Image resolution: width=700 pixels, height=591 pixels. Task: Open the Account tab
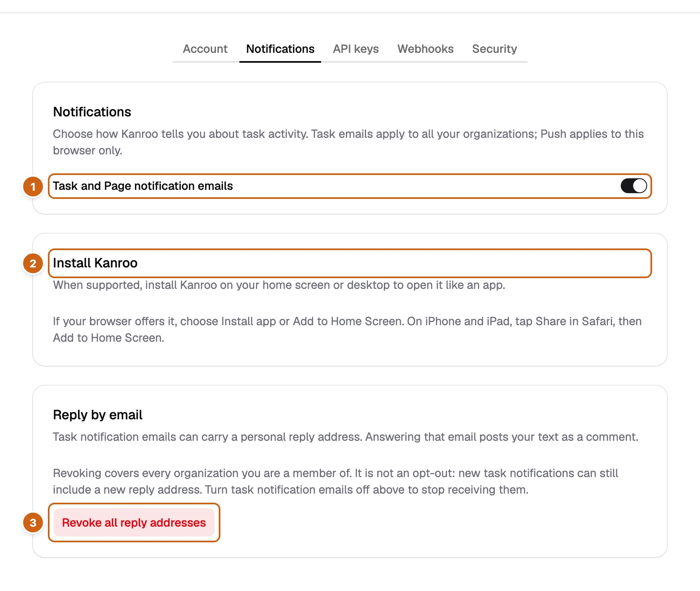tap(205, 49)
